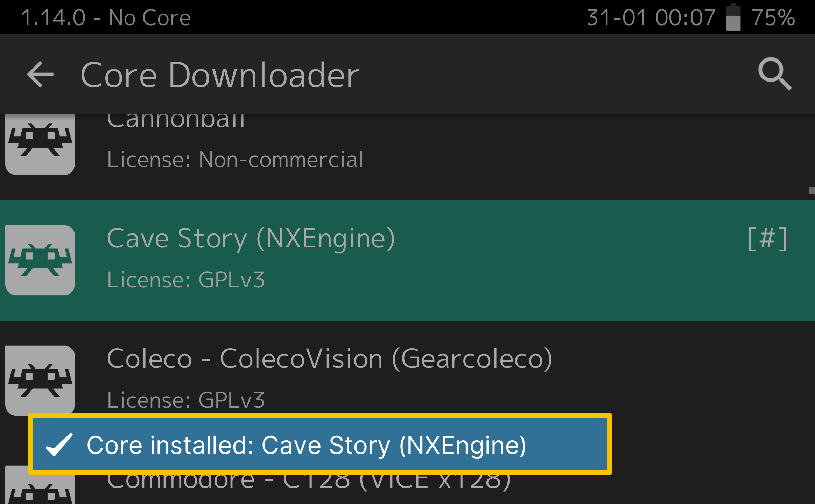Click the 'Core installed: Cave Story' notification

click(x=320, y=444)
